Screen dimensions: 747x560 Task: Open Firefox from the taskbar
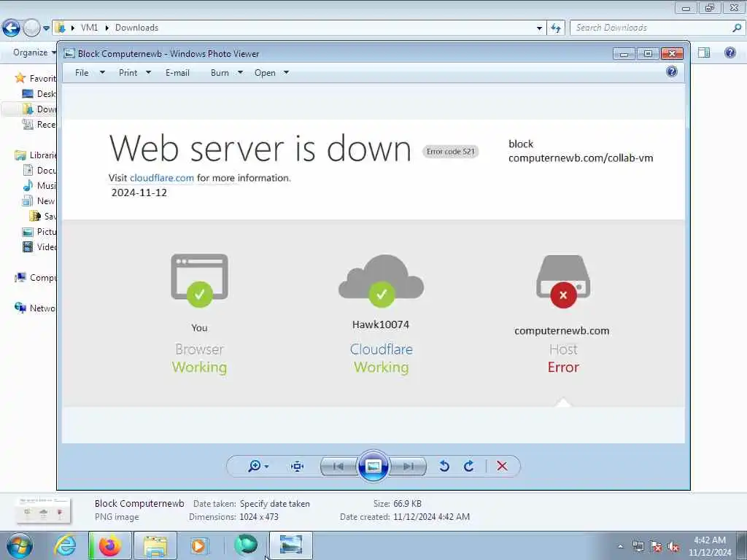[110, 545]
